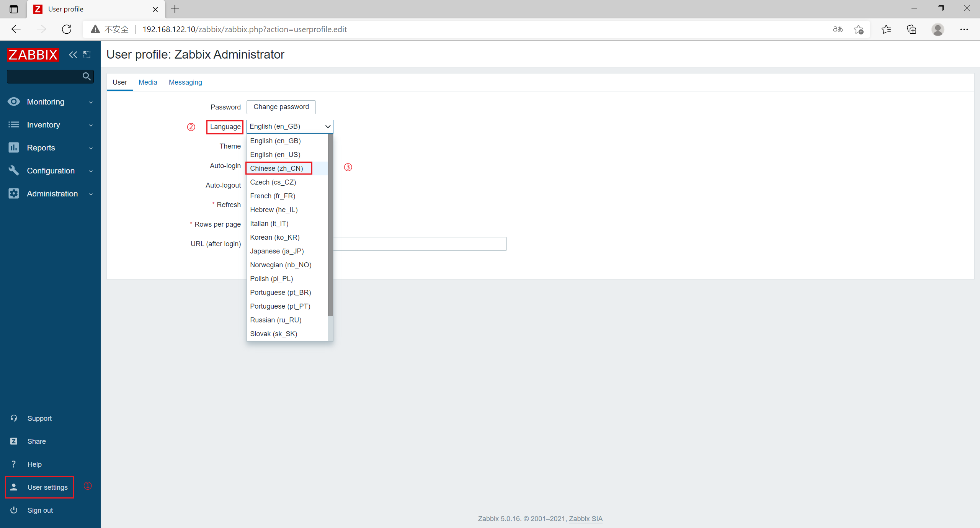Expand the Administration menu chevron
The image size is (980, 528).
coord(91,194)
